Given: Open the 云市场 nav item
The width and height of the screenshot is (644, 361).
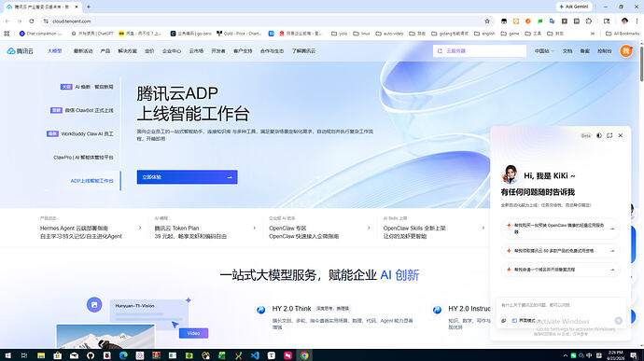Looking at the screenshot, I should coord(196,51).
